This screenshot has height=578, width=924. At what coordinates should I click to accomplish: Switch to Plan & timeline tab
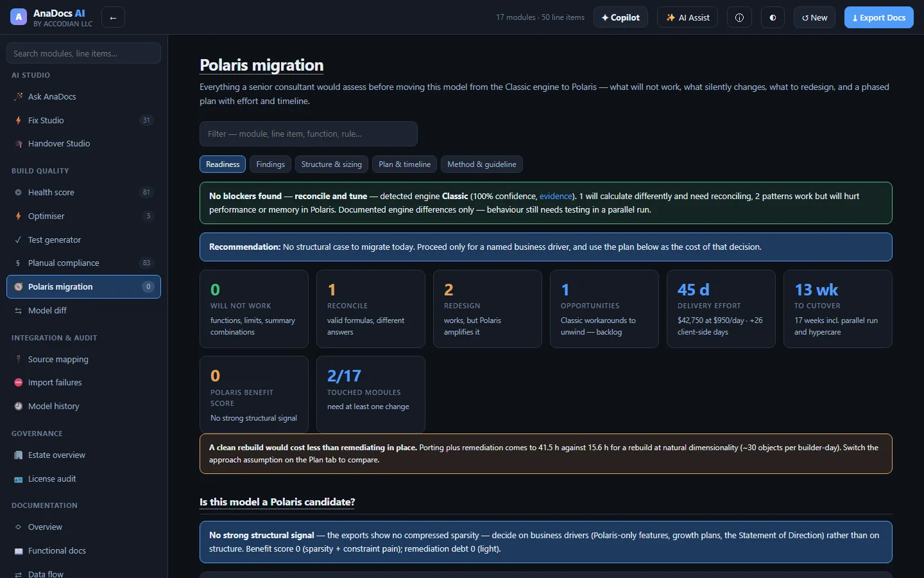[405, 164]
